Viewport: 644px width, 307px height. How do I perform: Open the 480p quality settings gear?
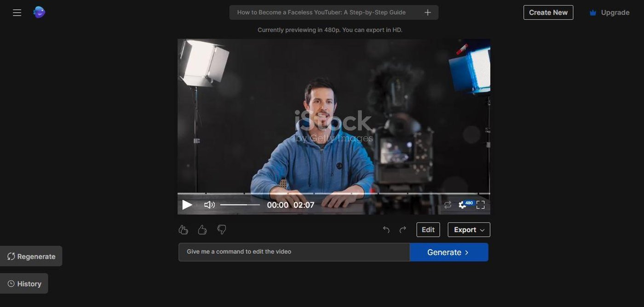(x=462, y=205)
